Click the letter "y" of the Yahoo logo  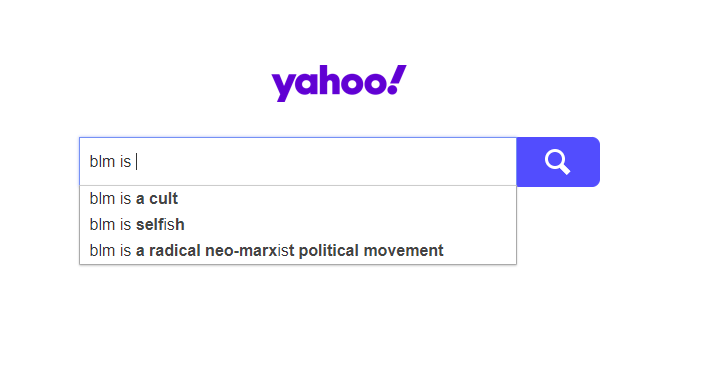283,87
